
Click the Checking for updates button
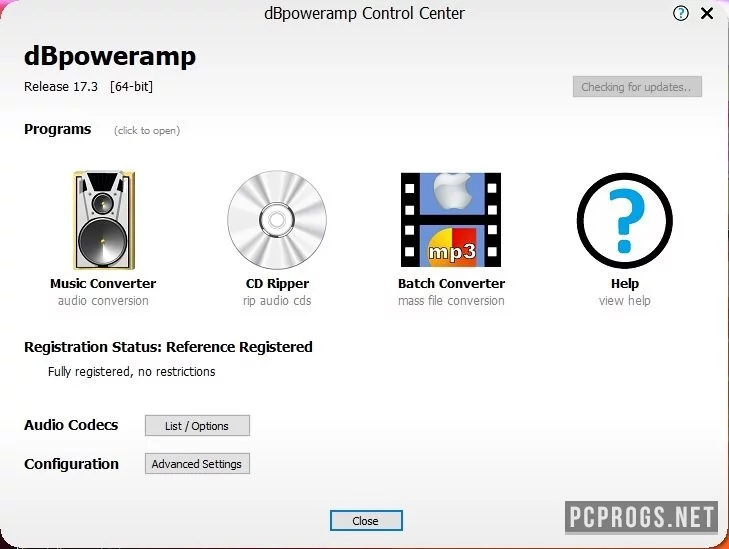pos(637,87)
